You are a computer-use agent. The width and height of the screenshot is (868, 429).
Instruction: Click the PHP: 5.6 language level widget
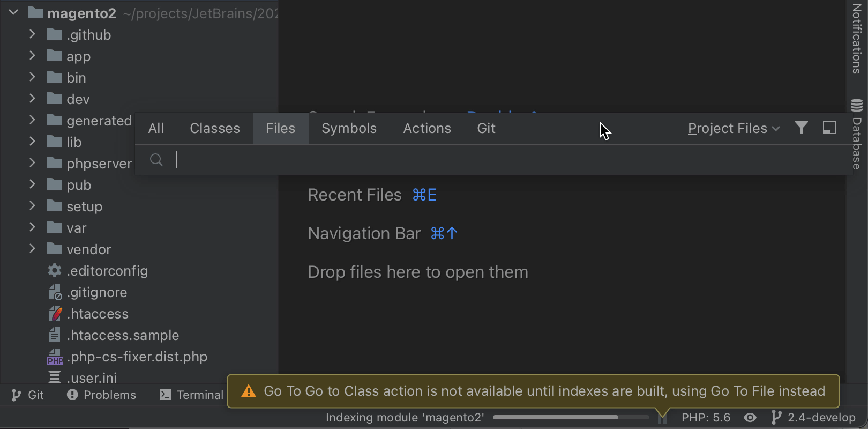coord(706,418)
